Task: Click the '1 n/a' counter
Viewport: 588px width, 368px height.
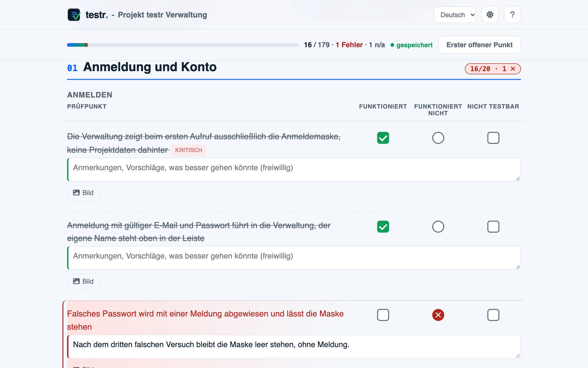Action: 377,45
